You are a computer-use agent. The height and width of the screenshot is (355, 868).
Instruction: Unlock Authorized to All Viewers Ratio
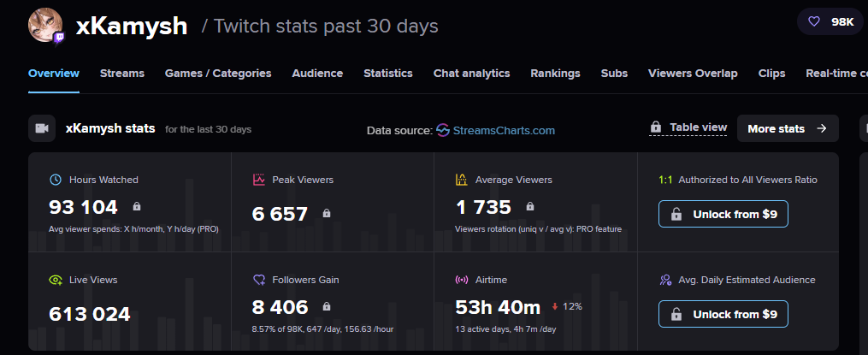pyautogui.click(x=723, y=214)
